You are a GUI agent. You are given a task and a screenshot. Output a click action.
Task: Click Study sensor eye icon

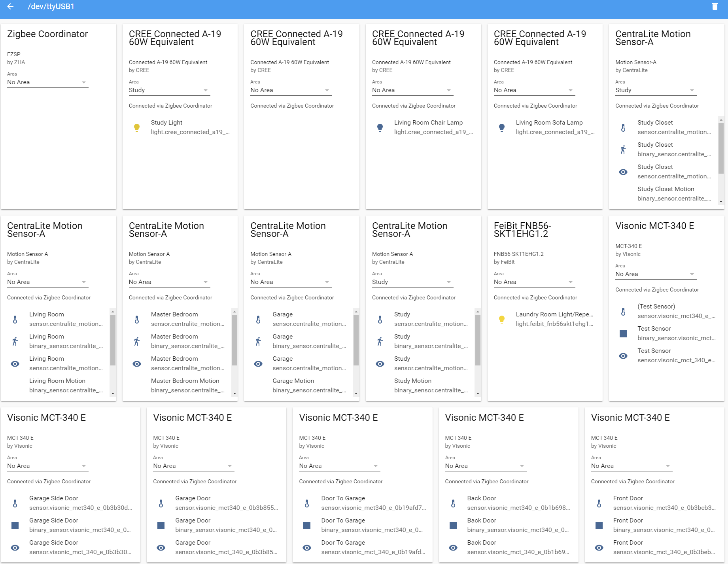coord(380,363)
